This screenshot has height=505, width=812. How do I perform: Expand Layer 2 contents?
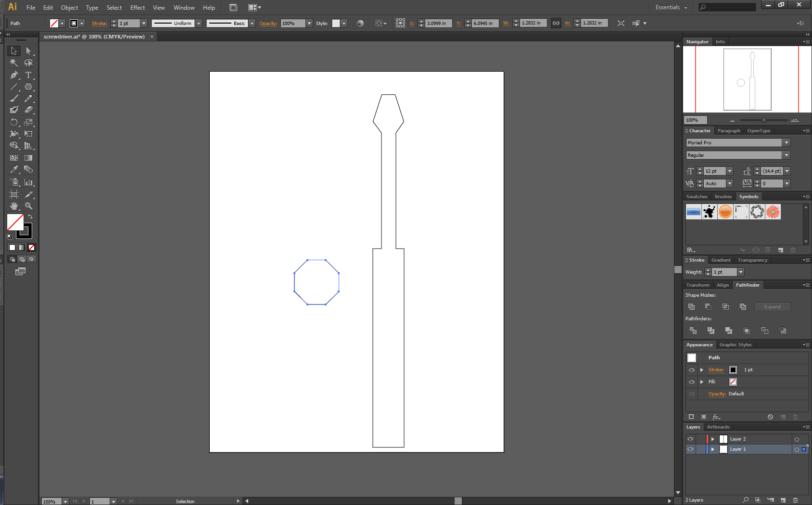tap(713, 439)
